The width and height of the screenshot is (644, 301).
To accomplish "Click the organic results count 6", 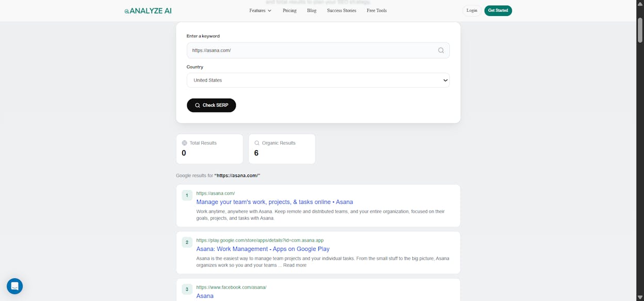I will [x=256, y=153].
